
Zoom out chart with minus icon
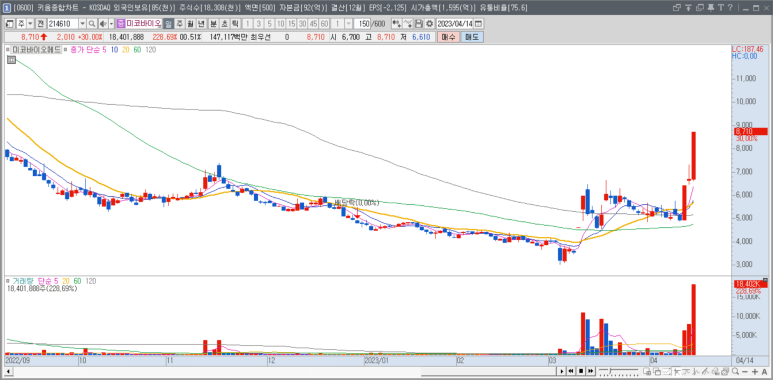pyautogui.click(x=744, y=371)
